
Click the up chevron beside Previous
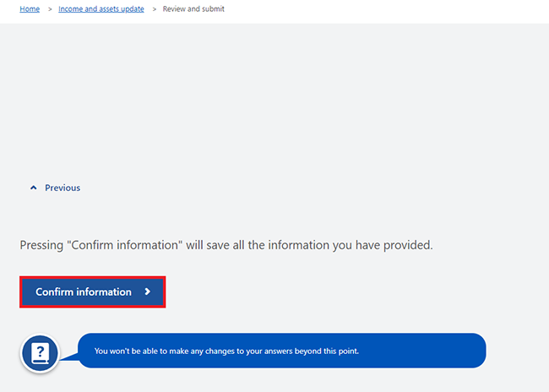tap(33, 188)
